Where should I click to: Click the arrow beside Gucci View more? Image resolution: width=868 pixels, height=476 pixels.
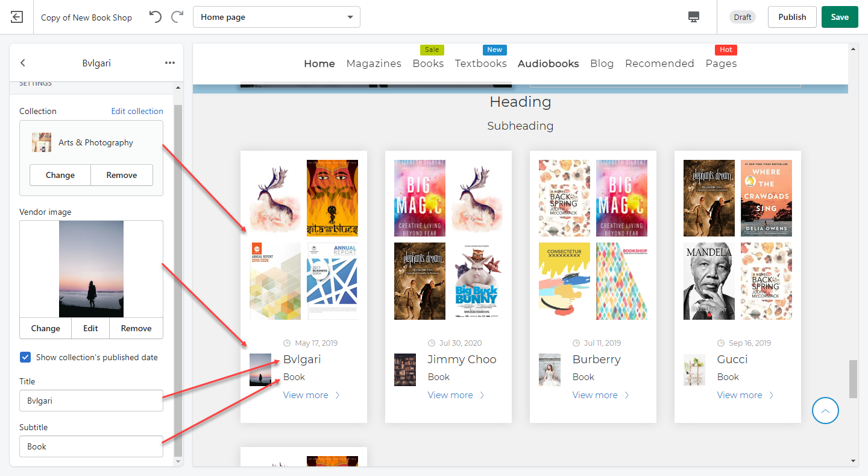772,395
